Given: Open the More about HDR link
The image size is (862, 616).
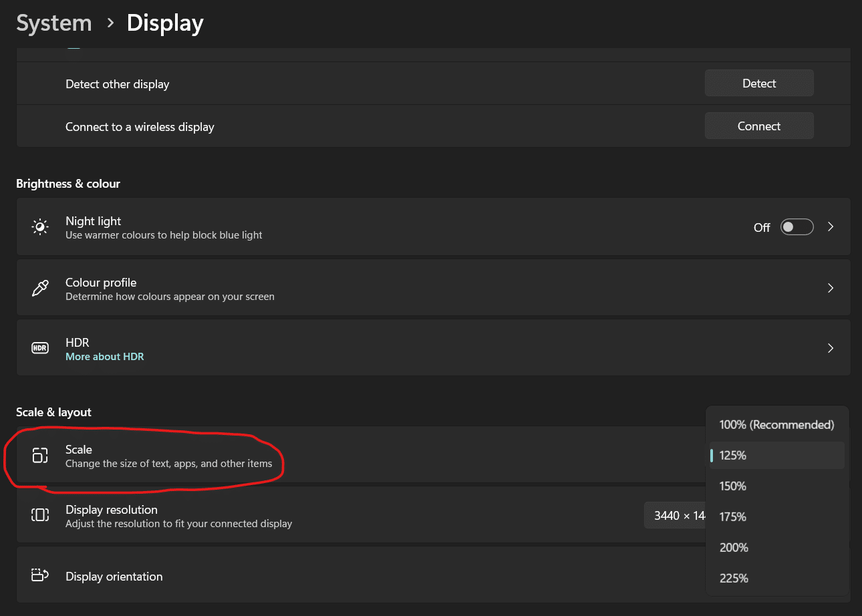Looking at the screenshot, I should tap(104, 357).
